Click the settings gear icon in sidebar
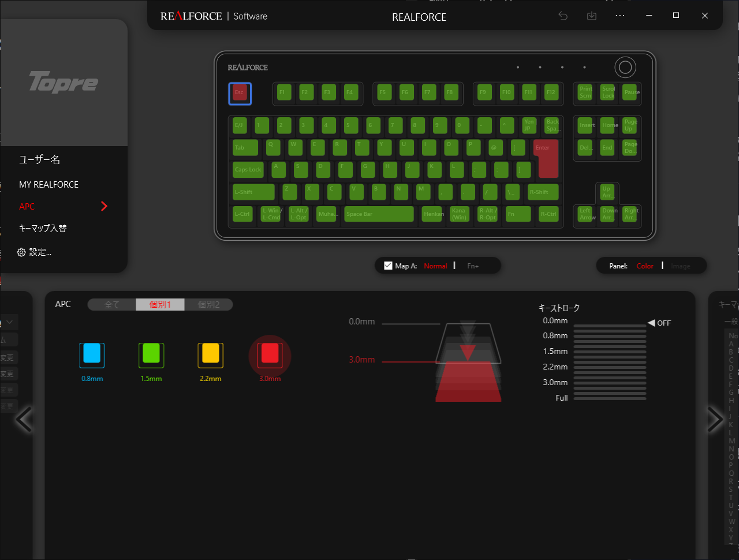Image resolution: width=739 pixels, height=560 pixels. pyautogui.click(x=21, y=252)
